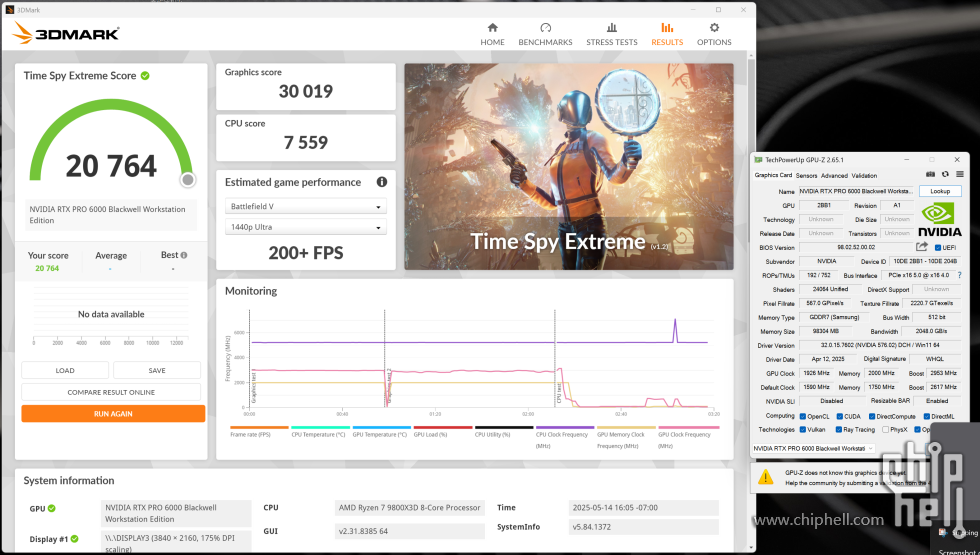
Task: Click the Driver Version field in GPU-Z
Action: pyautogui.click(x=879, y=345)
